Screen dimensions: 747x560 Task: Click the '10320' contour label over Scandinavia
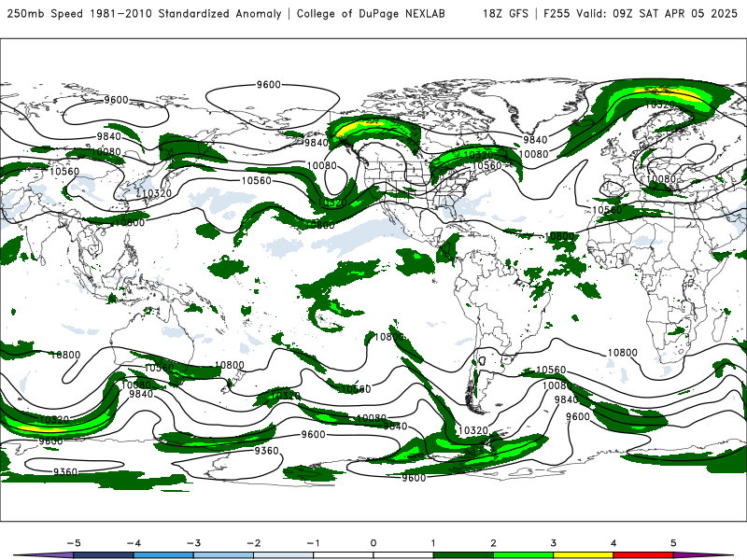point(660,105)
